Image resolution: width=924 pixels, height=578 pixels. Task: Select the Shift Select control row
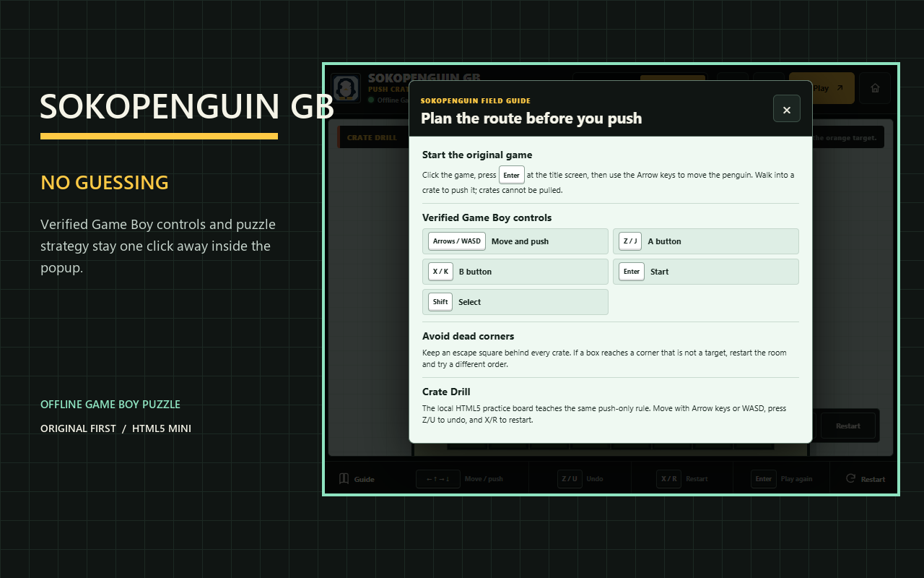tap(515, 302)
